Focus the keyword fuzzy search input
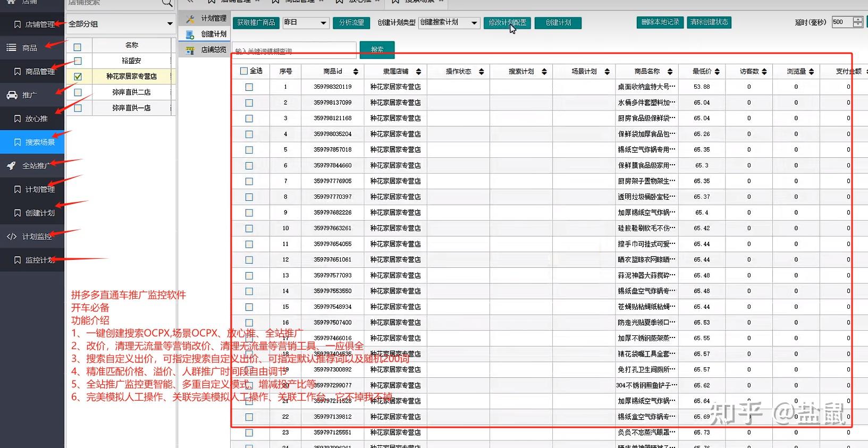868x448 pixels. [294, 50]
